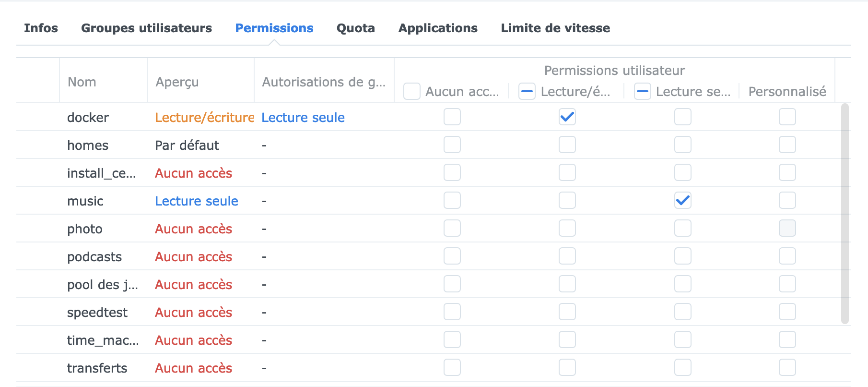868x387 pixels.
Task: Uncheck Lecture seule for music
Action: point(682,200)
